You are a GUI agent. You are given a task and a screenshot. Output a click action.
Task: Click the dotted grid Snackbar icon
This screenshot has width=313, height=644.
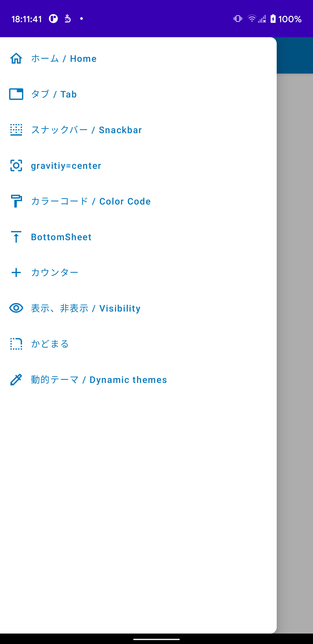point(16,130)
